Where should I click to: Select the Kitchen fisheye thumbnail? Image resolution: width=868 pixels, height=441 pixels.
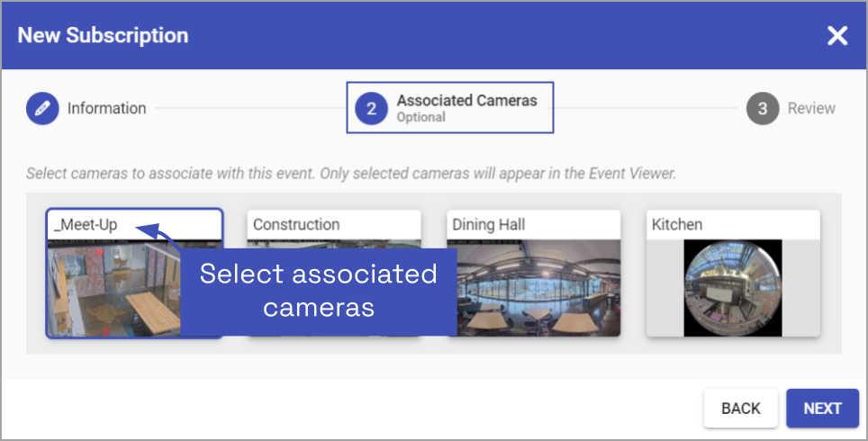(x=732, y=288)
